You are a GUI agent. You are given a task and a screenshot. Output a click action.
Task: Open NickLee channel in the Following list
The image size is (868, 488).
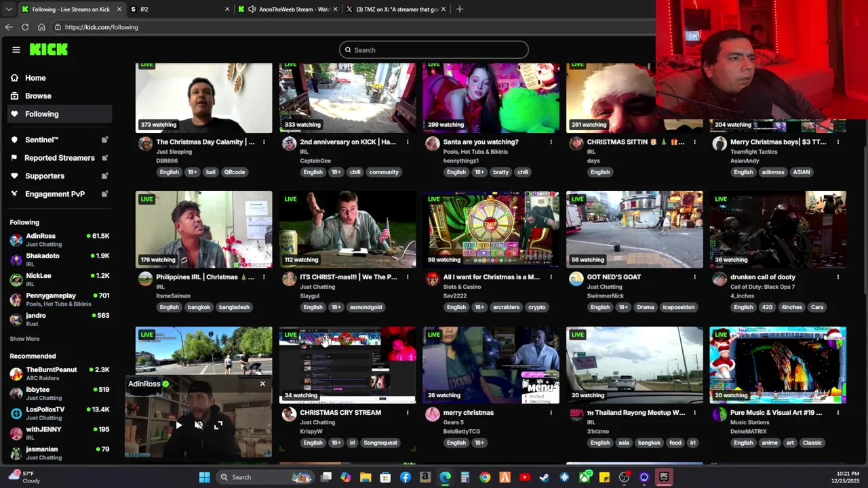[60, 279]
